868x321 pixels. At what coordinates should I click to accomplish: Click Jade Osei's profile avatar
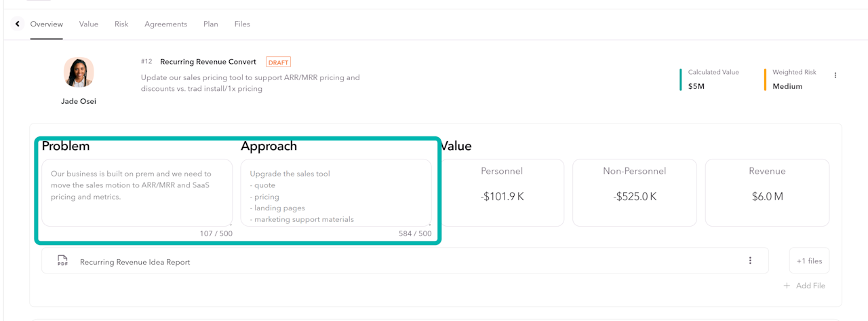point(79,73)
